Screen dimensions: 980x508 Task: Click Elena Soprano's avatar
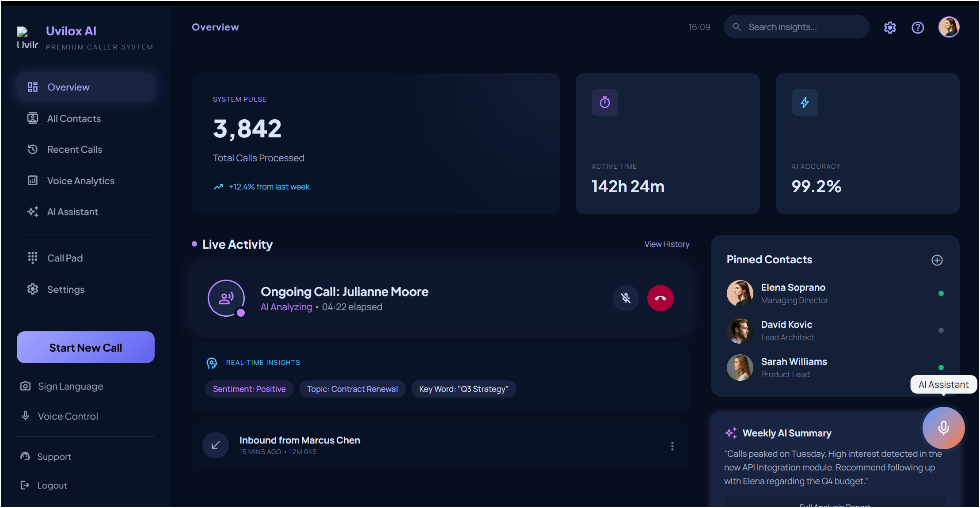click(x=740, y=293)
